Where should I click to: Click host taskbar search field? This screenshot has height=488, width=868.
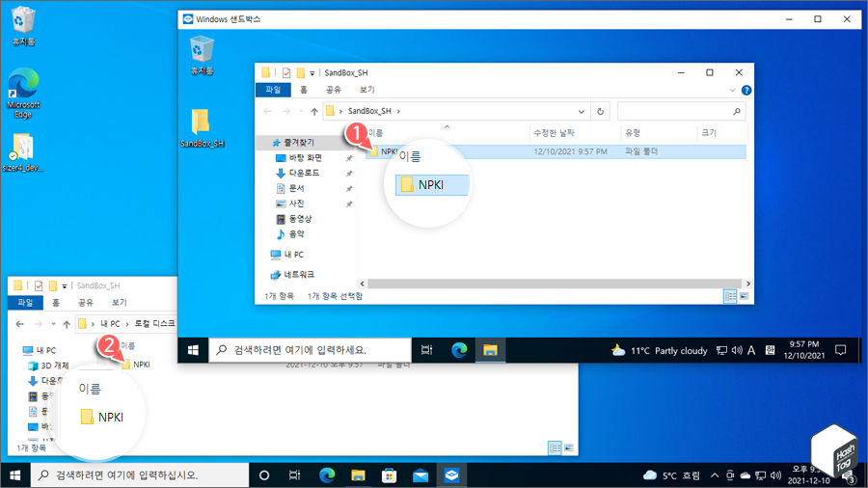pos(138,475)
